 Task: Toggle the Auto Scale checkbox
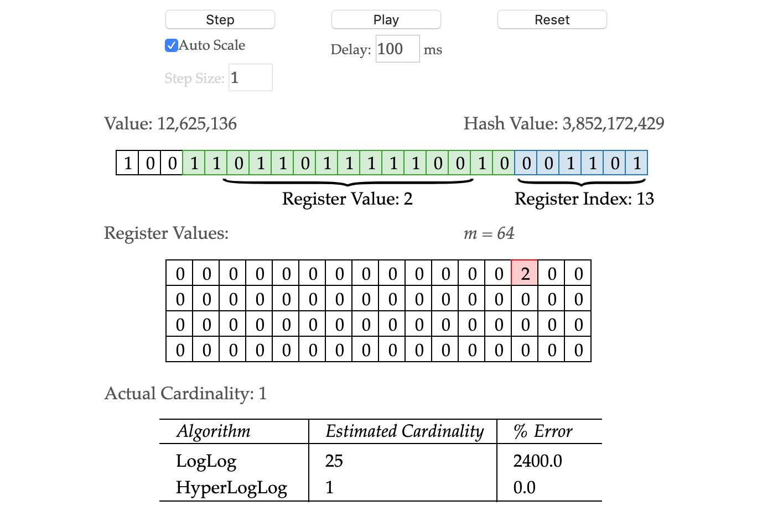[x=171, y=45]
